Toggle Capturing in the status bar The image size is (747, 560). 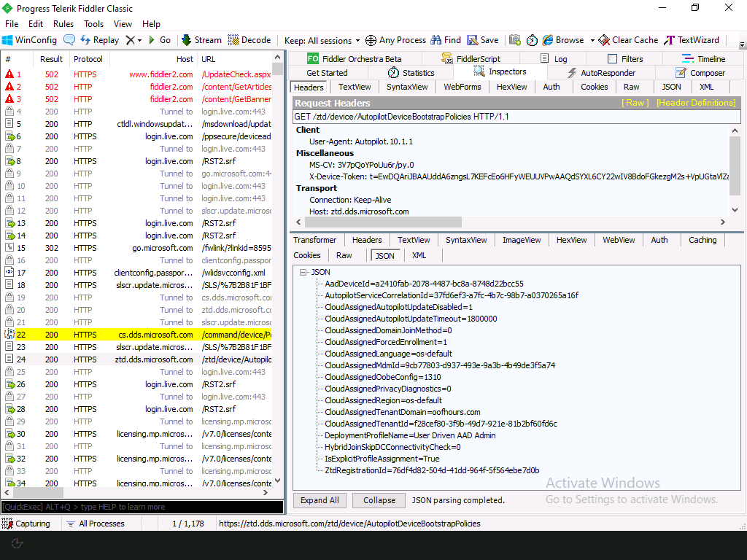tap(29, 523)
